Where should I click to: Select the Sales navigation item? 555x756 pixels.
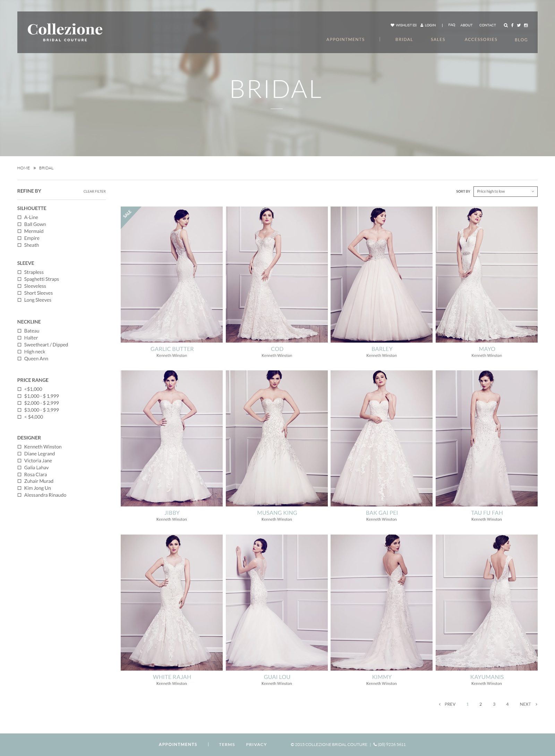(438, 40)
